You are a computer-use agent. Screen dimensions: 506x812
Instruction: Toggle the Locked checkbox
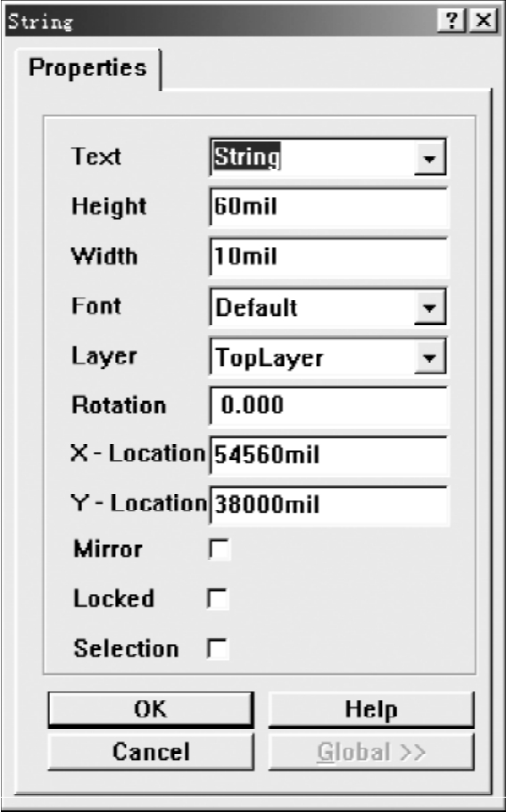coord(218,599)
